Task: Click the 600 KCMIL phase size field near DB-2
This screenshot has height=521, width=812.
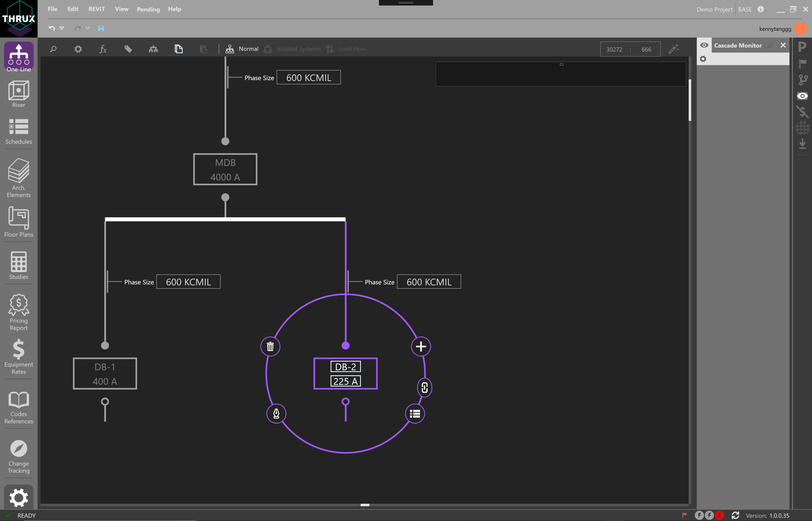Action: [429, 281]
